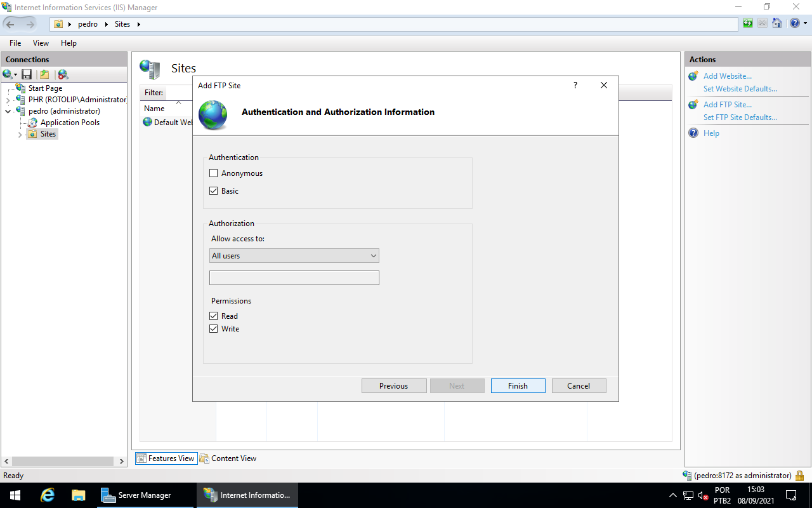Uncheck the Write permission
The height and width of the screenshot is (508, 812).
pyautogui.click(x=214, y=328)
